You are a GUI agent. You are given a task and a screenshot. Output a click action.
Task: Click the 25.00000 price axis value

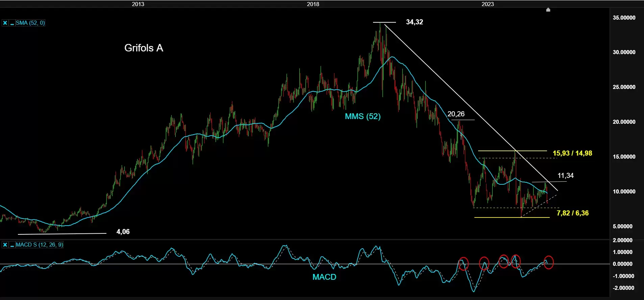(624, 87)
